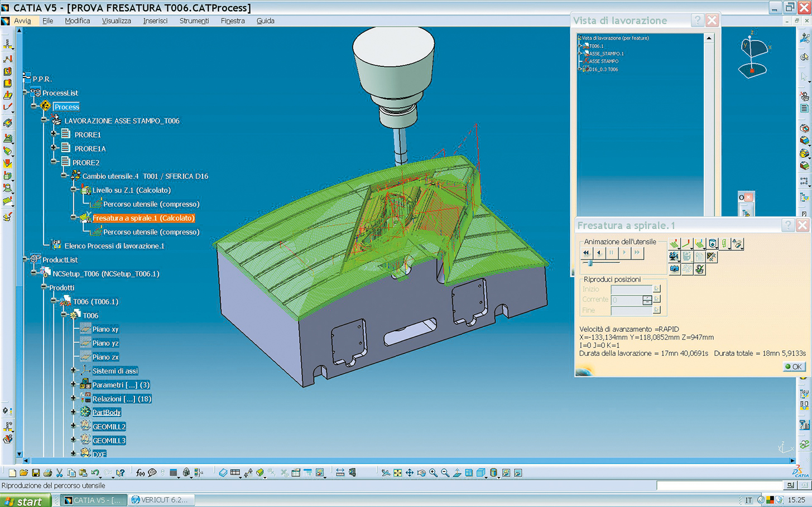Select Fresatura a spirale.1 (Calcolato) in tree

[143, 218]
